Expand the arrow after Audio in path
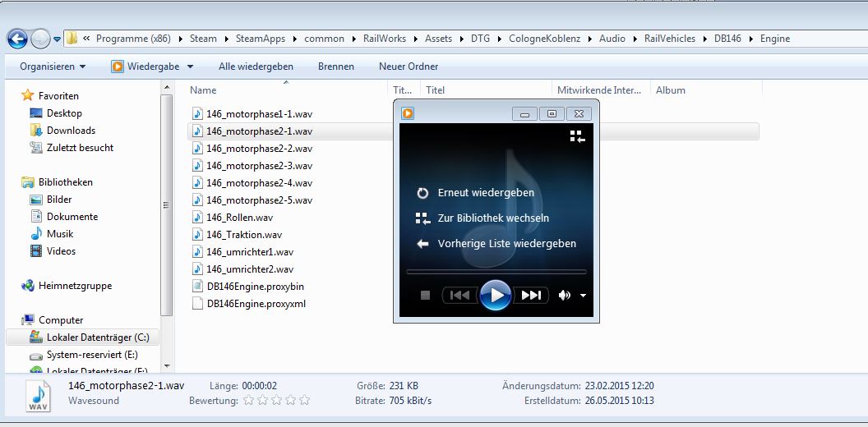 coord(635,39)
